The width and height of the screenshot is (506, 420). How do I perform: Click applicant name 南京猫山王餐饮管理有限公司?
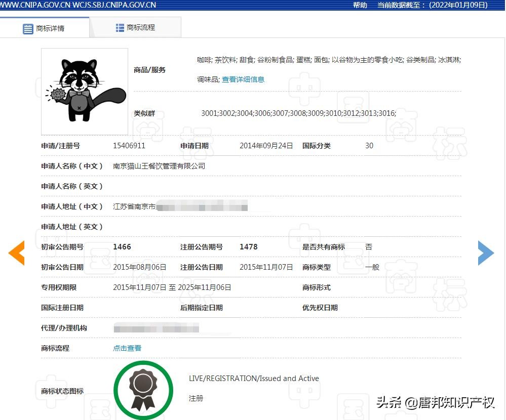coord(159,166)
